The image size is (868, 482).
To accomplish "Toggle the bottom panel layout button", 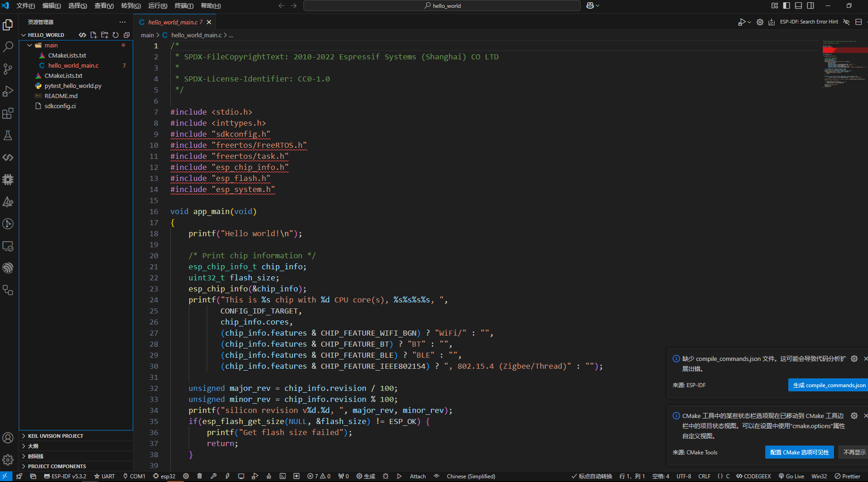I will pyautogui.click(x=798, y=6).
